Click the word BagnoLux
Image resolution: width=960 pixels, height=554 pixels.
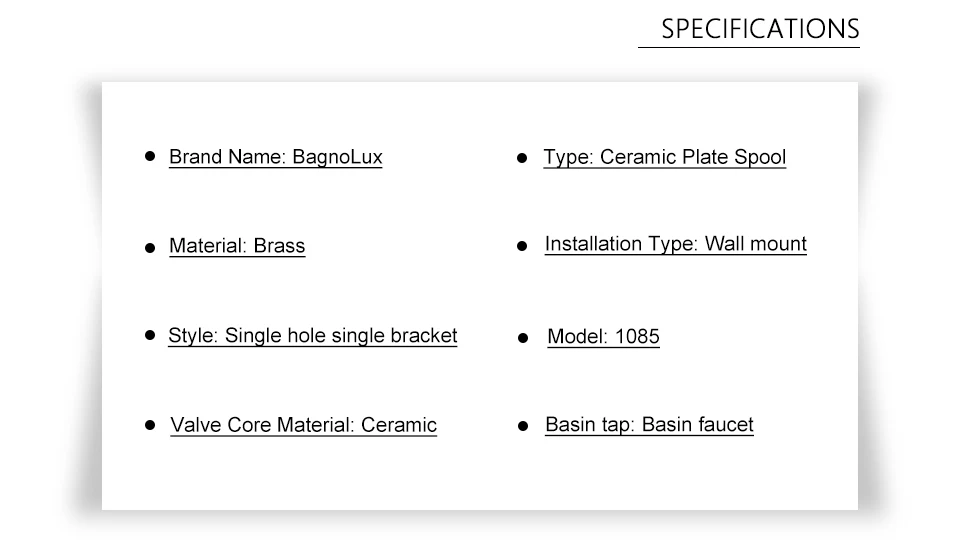[x=337, y=157]
